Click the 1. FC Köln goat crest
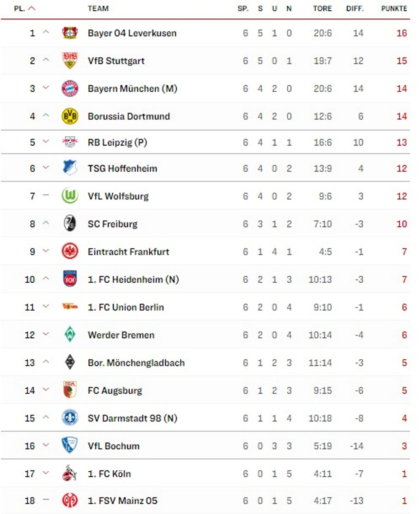 (x=70, y=473)
